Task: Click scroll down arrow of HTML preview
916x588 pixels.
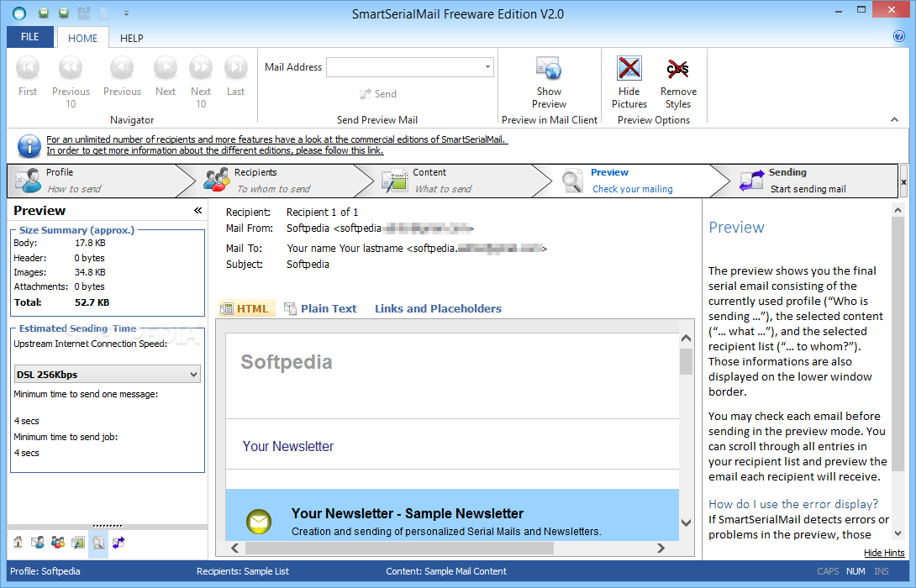Action: click(x=686, y=522)
